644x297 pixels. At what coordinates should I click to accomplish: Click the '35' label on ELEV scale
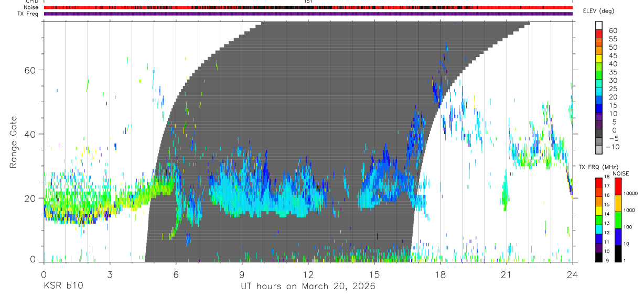613,72
